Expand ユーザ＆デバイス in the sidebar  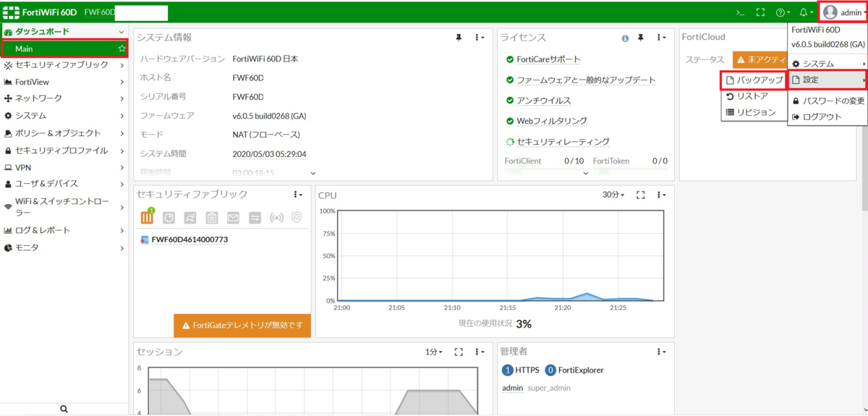(x=64, y=184)
